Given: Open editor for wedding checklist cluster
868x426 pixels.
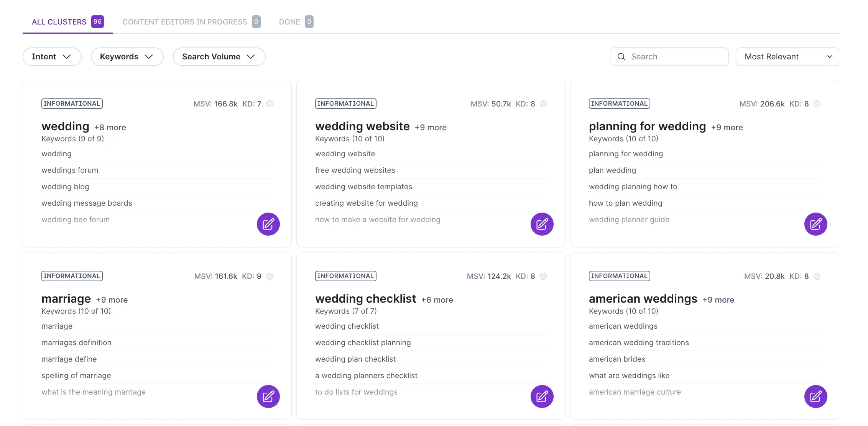Looking at the screenshot, I should coord(542,397).
